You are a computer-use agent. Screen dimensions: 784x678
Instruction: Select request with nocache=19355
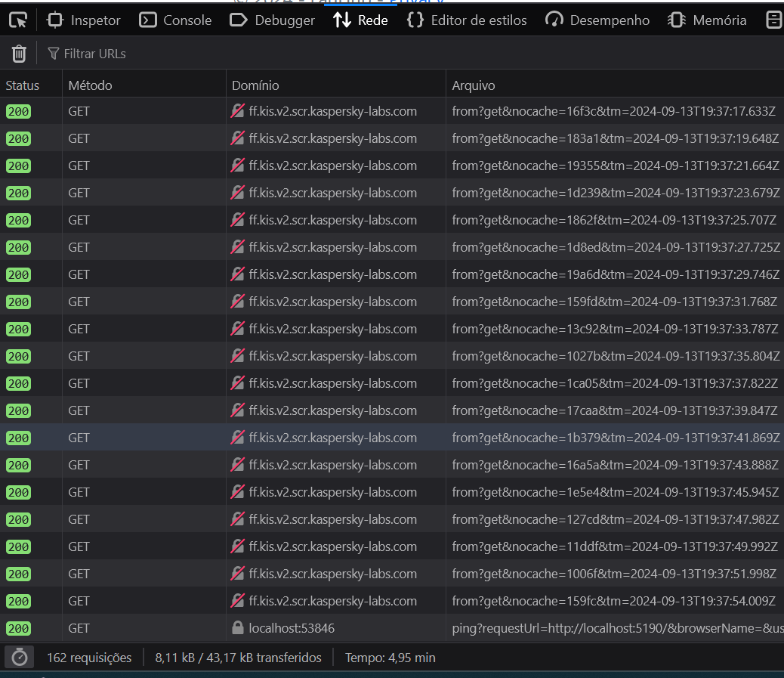point(392,166)
